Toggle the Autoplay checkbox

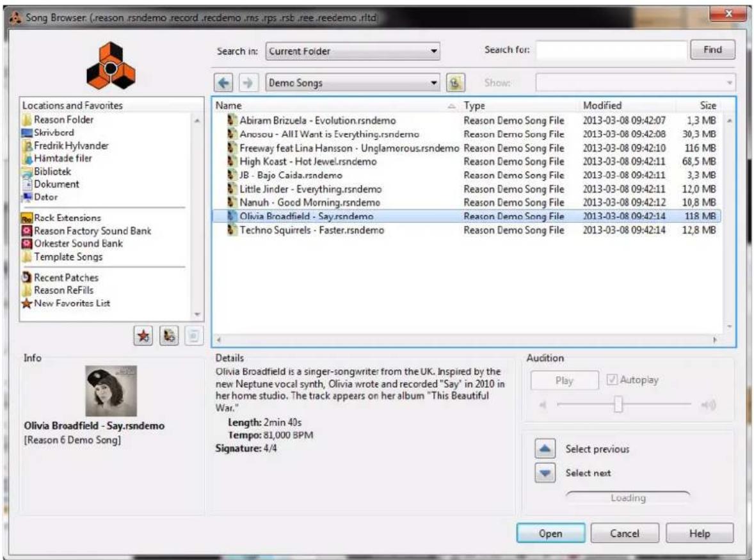(x=612, y=380)
